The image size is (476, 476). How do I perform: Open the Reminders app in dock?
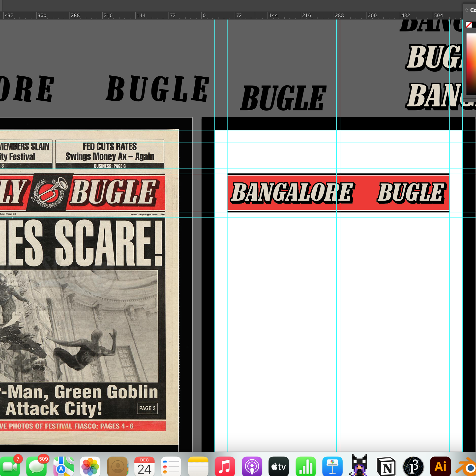pos(171,466)
